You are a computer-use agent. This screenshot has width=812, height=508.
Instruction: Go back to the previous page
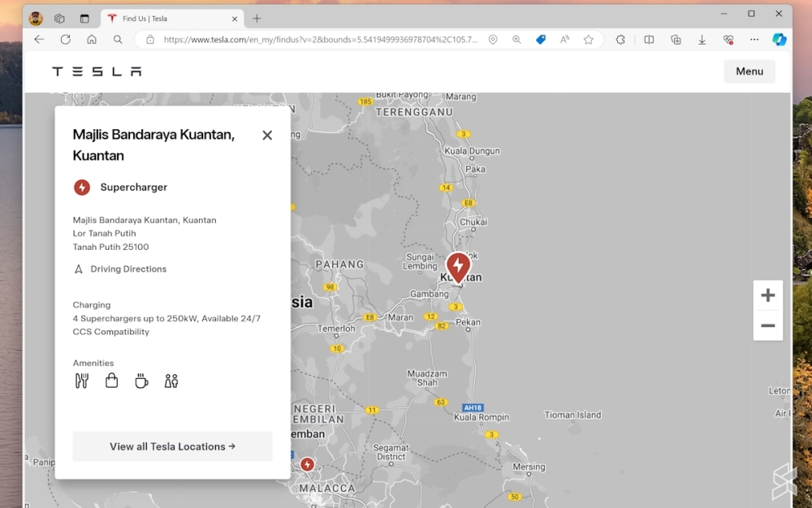(x=39, y=39)
